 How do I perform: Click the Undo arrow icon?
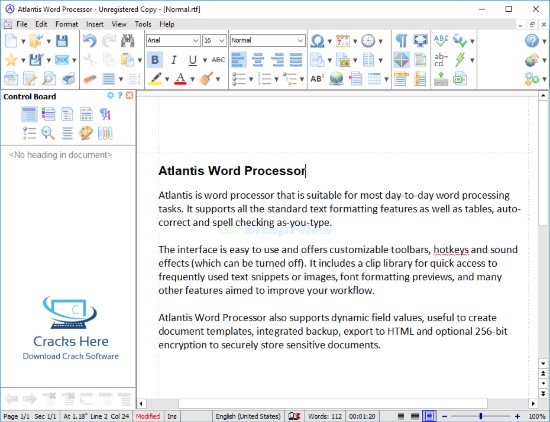[90, 41]
